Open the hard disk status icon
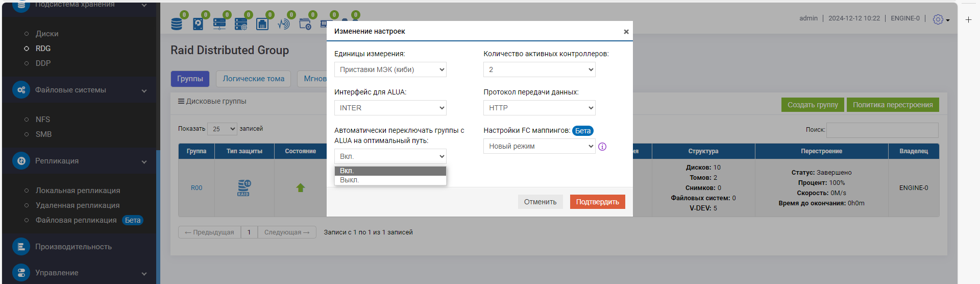This screenshot has height=284, width=980. pos(198,23)
